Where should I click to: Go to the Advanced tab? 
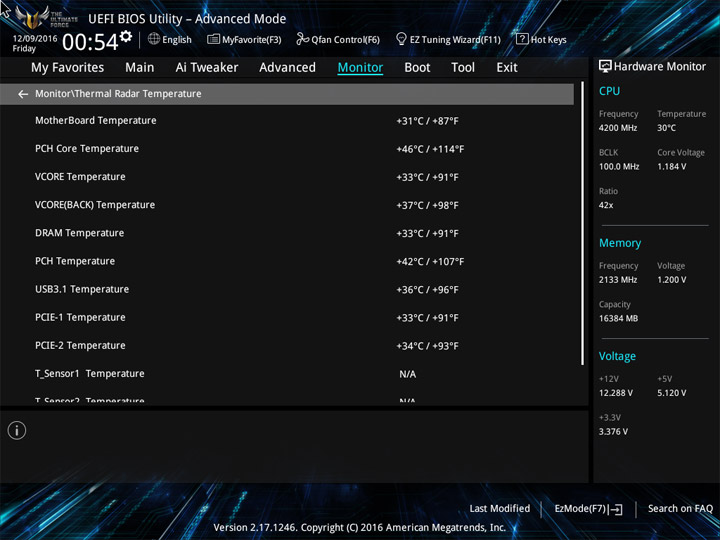[287, 68]
